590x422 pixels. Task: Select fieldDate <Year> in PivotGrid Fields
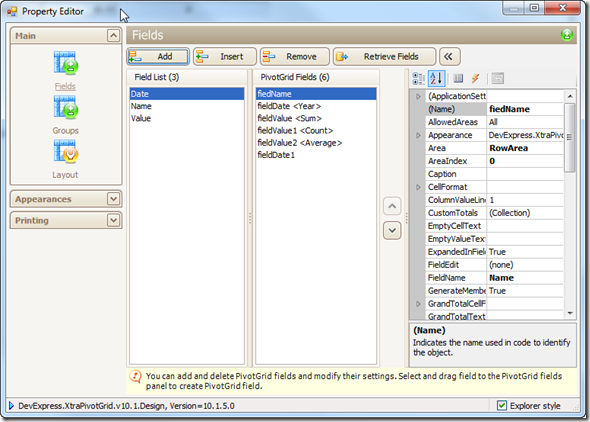click(x=316, y=106)
